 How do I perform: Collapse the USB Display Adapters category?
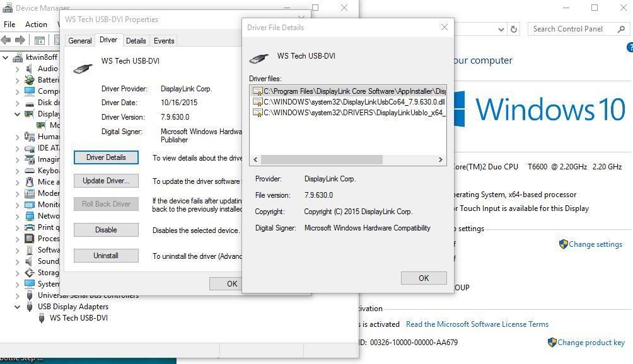pyautogui.click(x=18, y=307)
